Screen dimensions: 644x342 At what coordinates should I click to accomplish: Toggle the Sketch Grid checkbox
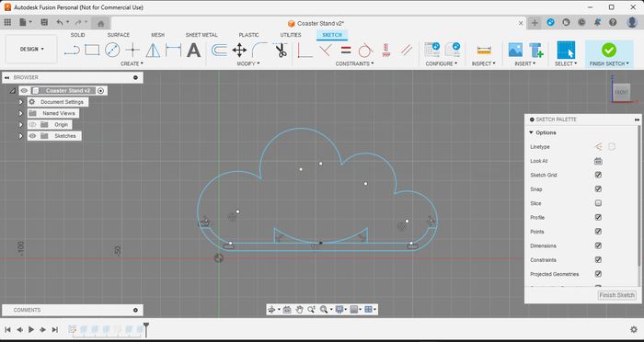coord(598,175)
